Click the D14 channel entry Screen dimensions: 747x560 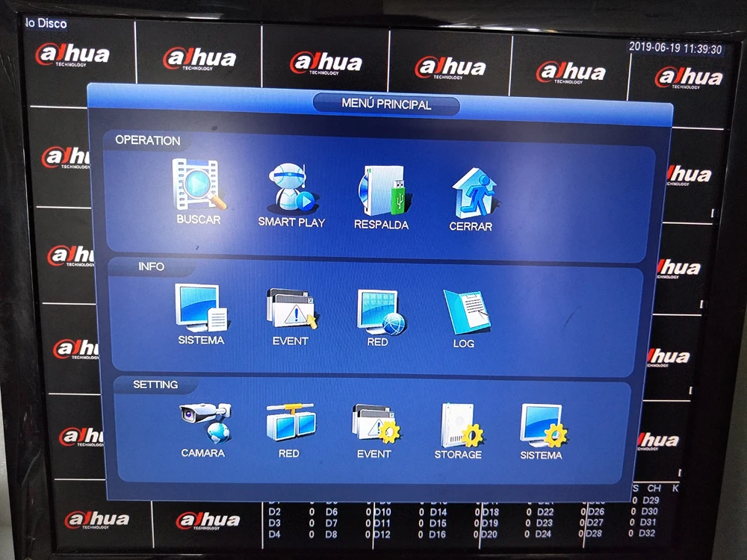[438, 512]
